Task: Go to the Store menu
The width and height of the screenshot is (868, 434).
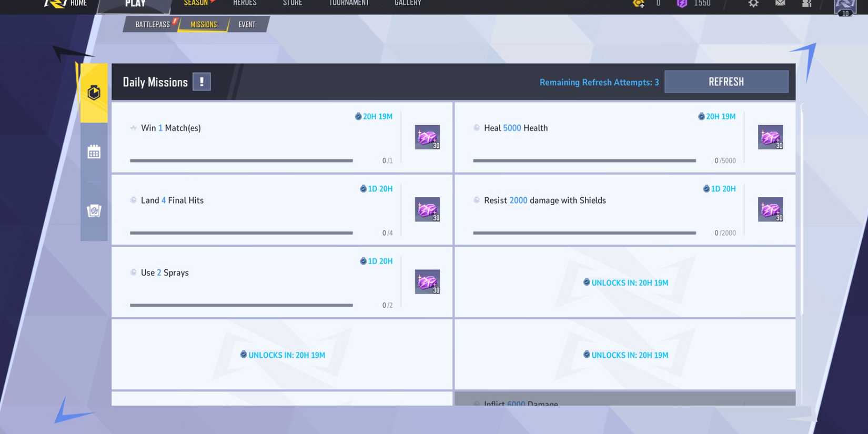Action: click(x=292, y=4)
